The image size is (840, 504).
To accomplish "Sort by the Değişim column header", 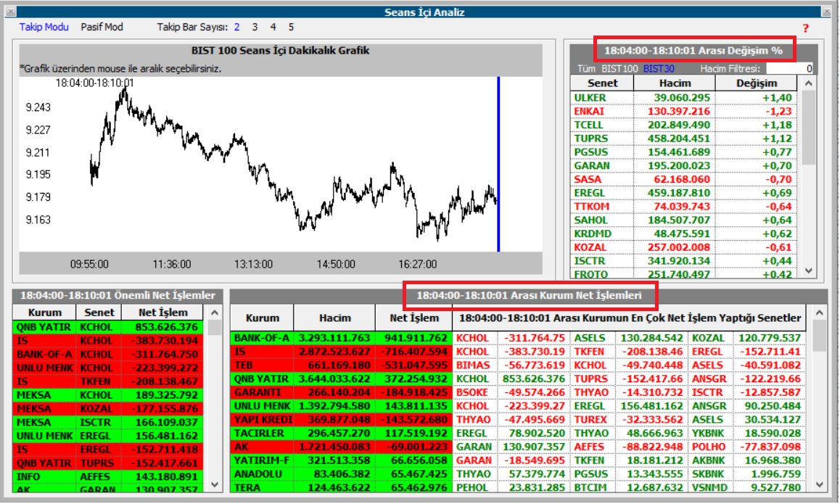I will (756, 83).
